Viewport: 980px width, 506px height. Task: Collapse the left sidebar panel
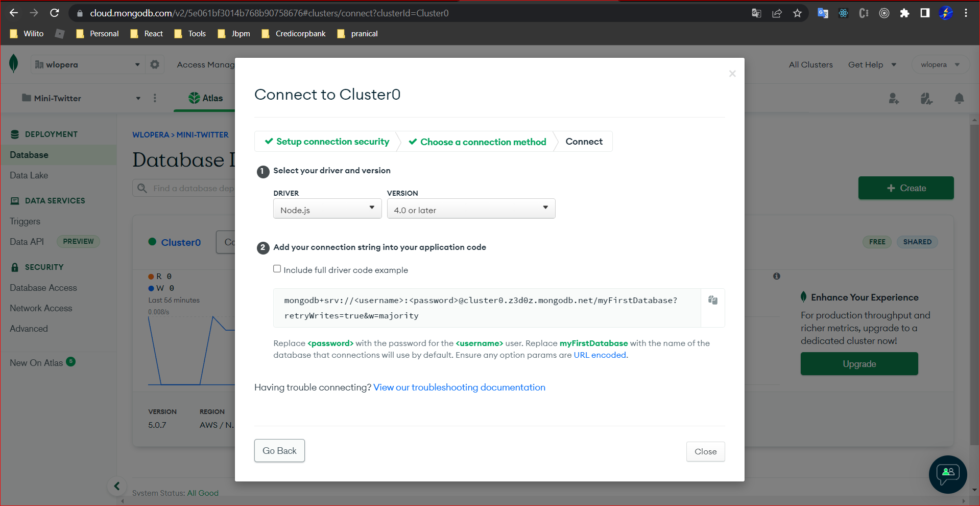117,486
